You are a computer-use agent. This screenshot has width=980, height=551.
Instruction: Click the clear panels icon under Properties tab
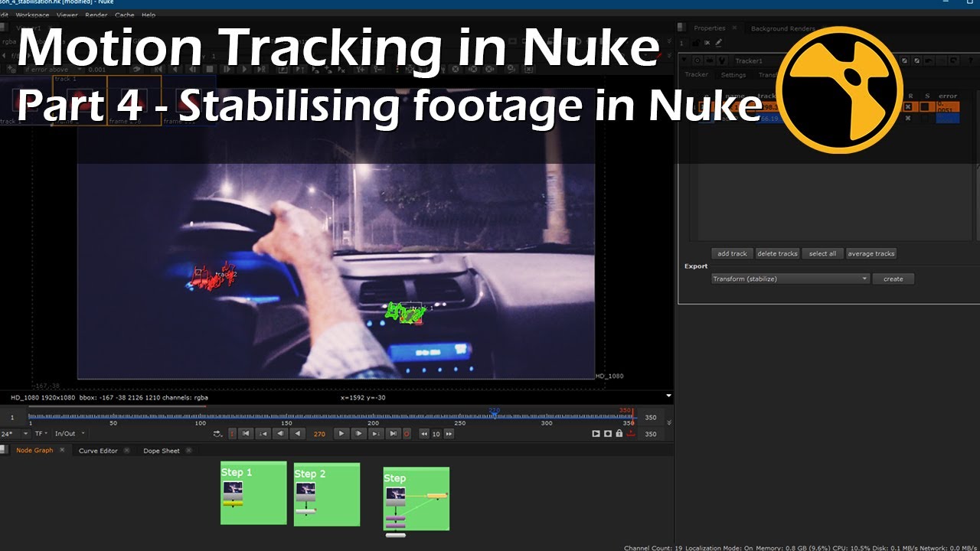click(x=708, y=42)
